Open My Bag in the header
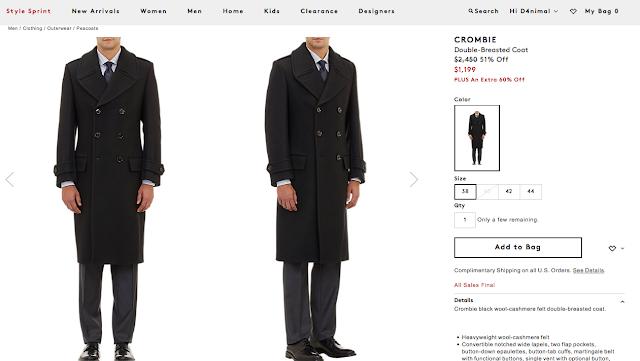Viewport: 640px width, 361px height. pos(602,11)
